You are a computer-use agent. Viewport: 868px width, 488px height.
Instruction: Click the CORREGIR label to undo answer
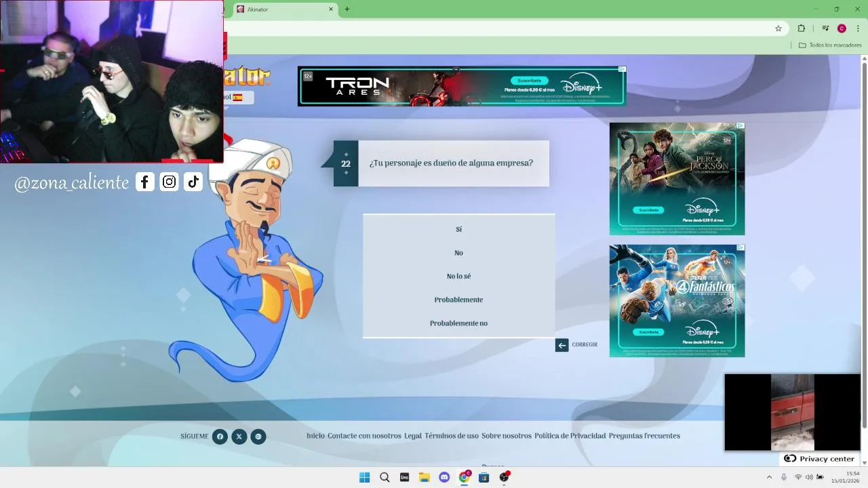[585, 345]
